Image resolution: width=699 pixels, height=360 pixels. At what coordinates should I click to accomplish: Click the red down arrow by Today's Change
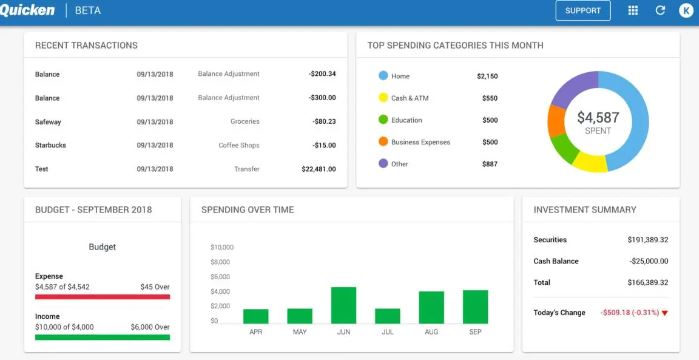point(665,313)
